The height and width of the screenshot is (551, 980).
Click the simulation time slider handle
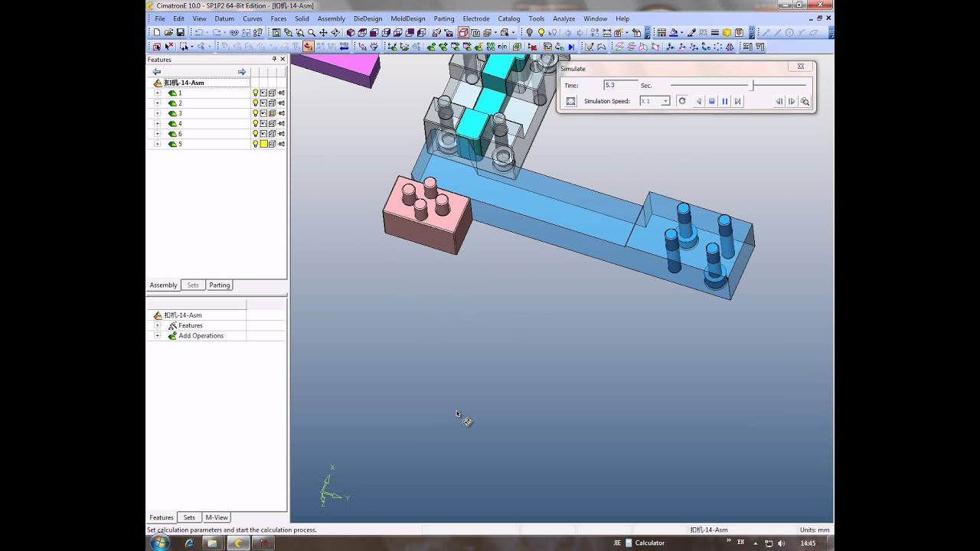[x=752, y=85]
